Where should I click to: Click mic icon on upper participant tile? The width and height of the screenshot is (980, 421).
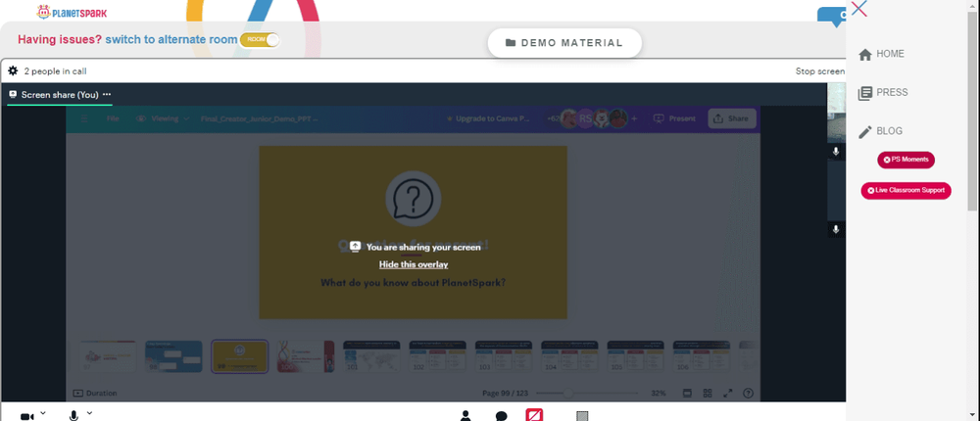[836, 151]
